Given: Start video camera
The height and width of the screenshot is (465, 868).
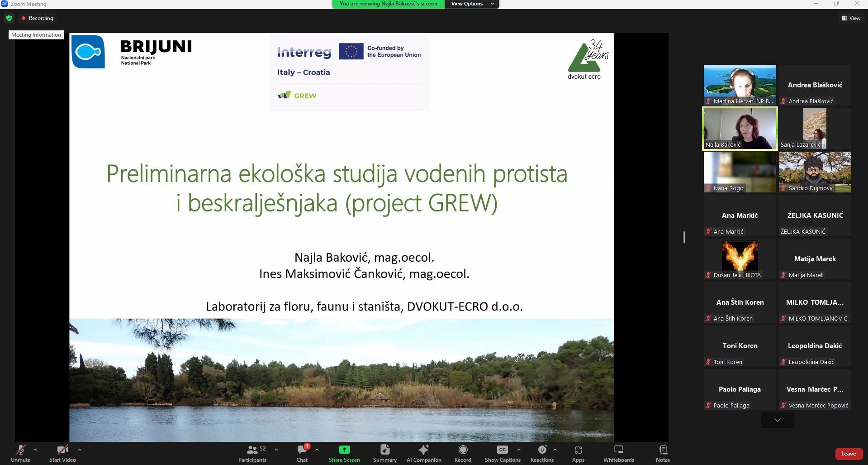Looking at the screenshot, I should point(62,453).
